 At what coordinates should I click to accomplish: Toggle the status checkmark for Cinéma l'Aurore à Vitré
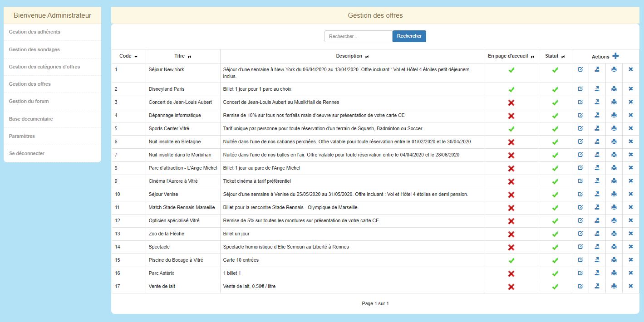coord(555,181)
